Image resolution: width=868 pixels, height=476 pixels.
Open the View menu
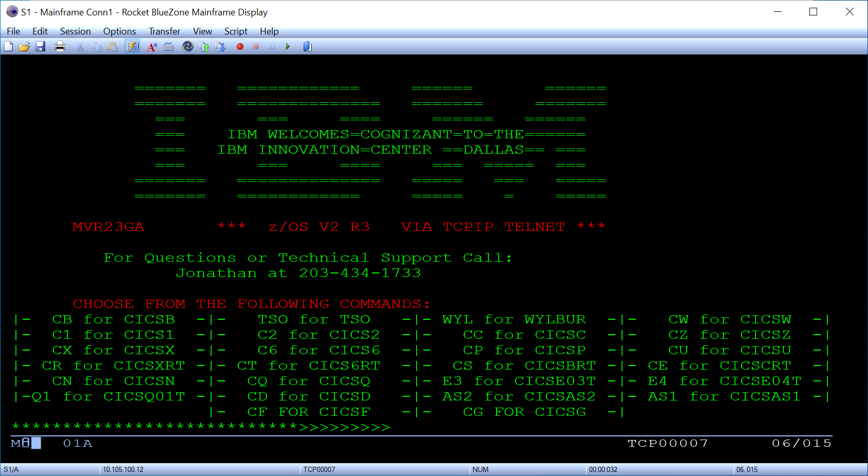point(202,31)
